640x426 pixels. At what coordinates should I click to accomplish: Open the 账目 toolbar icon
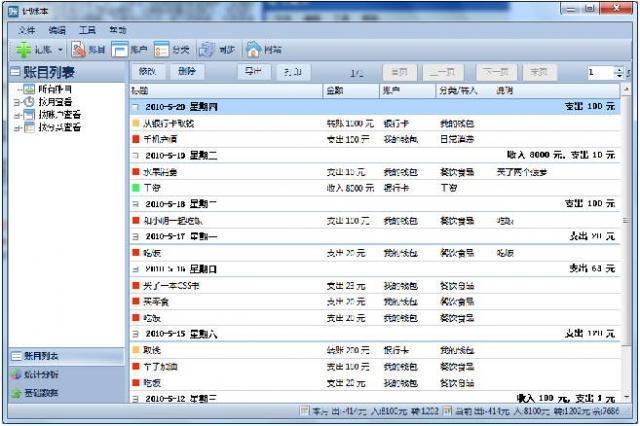pyautogui.click(x=78, y=50)
